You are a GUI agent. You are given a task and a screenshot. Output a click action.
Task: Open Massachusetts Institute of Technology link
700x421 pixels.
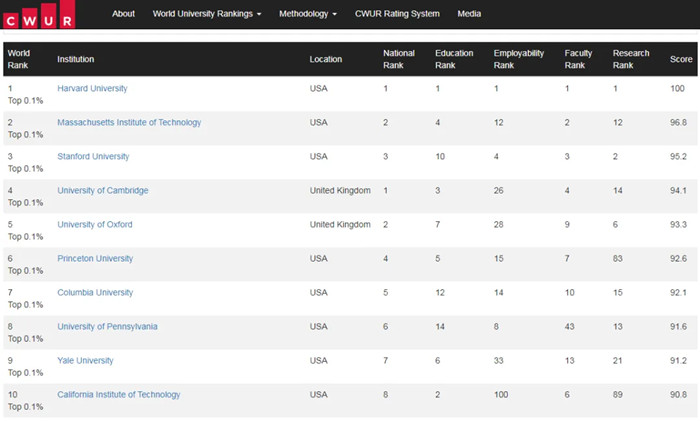(x=129, y=122)
